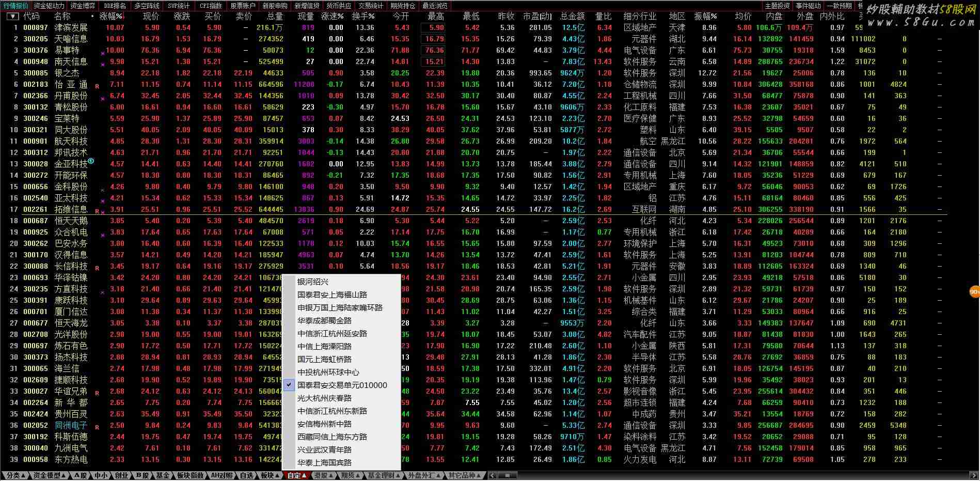
Task: Switch to the 自选 bottom tab
Action: 247,475
